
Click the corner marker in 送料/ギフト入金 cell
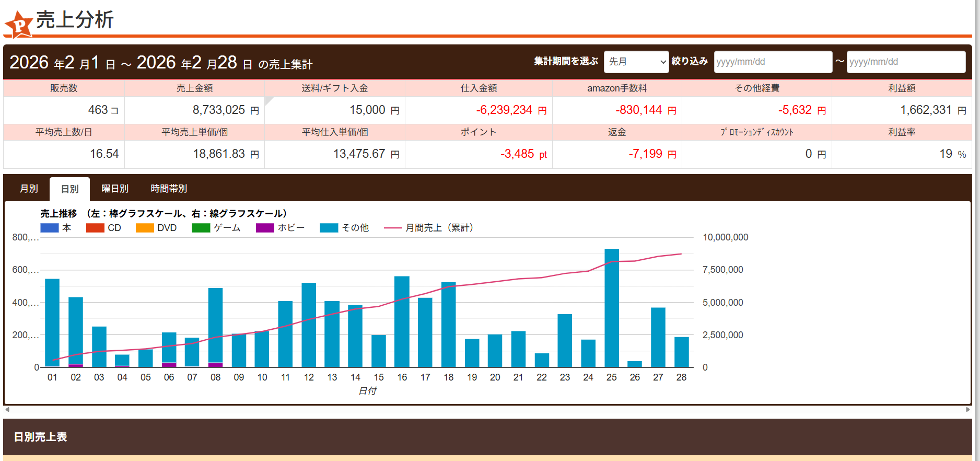click(268, 100)
